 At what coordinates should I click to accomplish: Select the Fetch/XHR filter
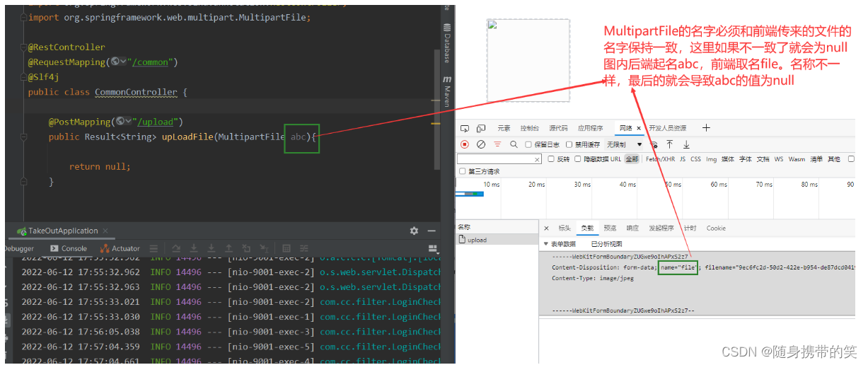[659, 159]
